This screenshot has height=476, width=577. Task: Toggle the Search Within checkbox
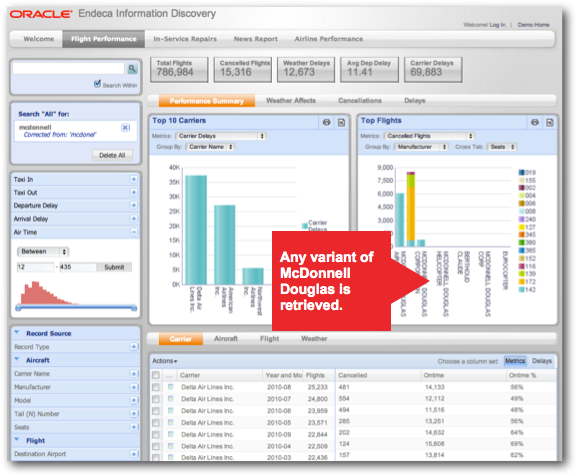[97, 84]
